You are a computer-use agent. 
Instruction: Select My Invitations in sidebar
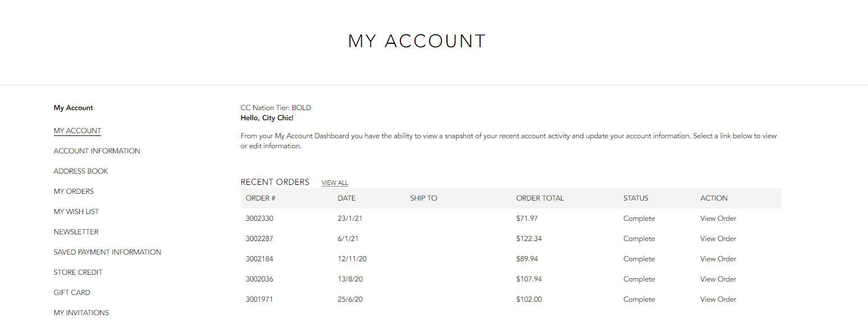click(81, 312)
